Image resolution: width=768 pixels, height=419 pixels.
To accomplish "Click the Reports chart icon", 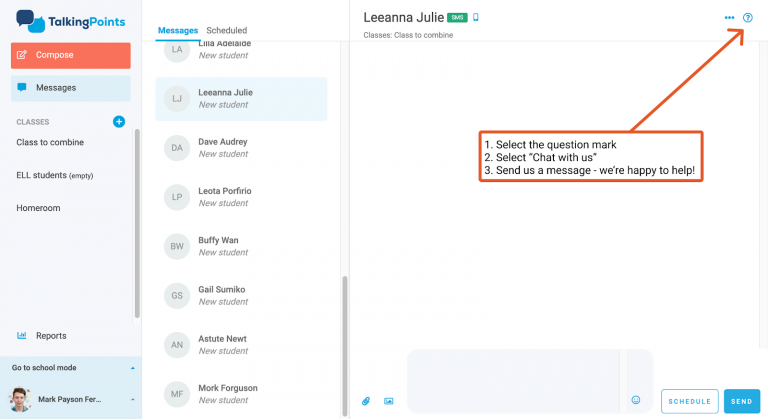I will click(x=22, y=336).
